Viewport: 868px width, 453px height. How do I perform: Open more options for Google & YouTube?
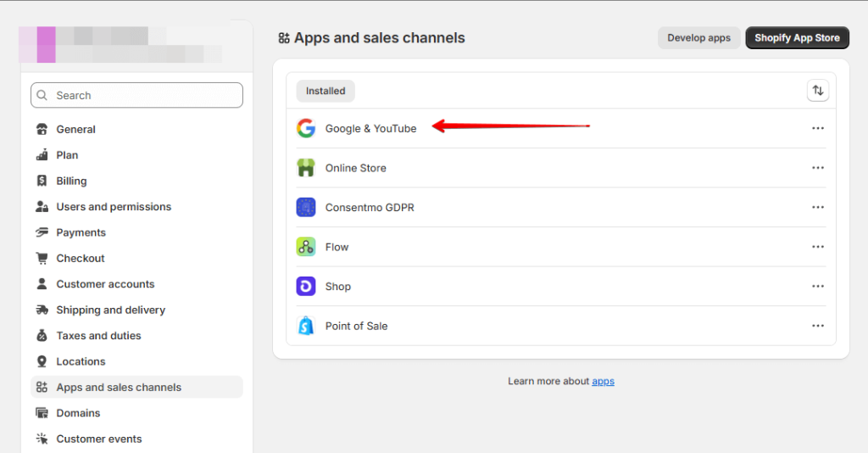click(x=818, y=128)
